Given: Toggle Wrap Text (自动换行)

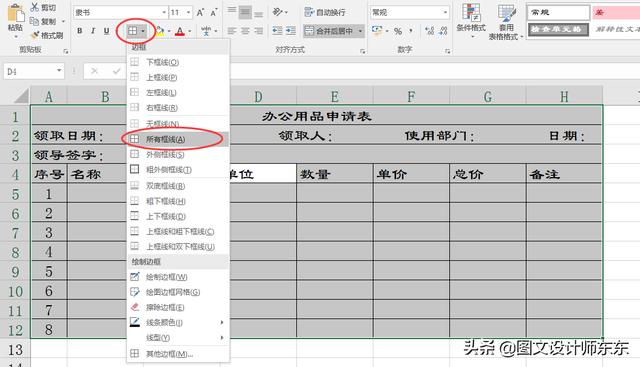Looking at the screenshot, I should coord(325,12).
